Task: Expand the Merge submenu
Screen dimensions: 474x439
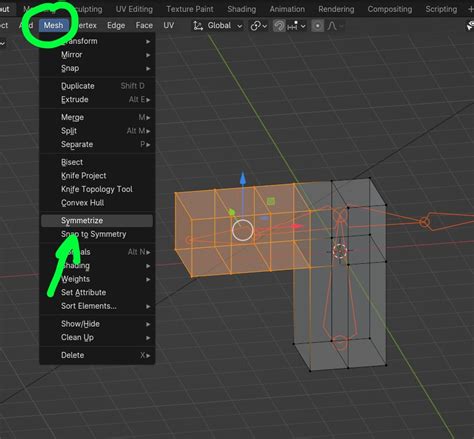Action: [x=97, y=117]
